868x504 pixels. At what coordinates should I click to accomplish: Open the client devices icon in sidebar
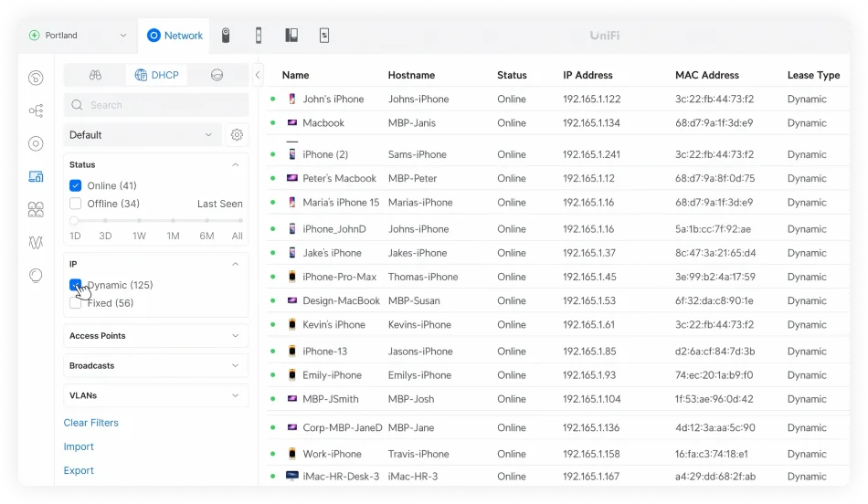tap(36, 176)
